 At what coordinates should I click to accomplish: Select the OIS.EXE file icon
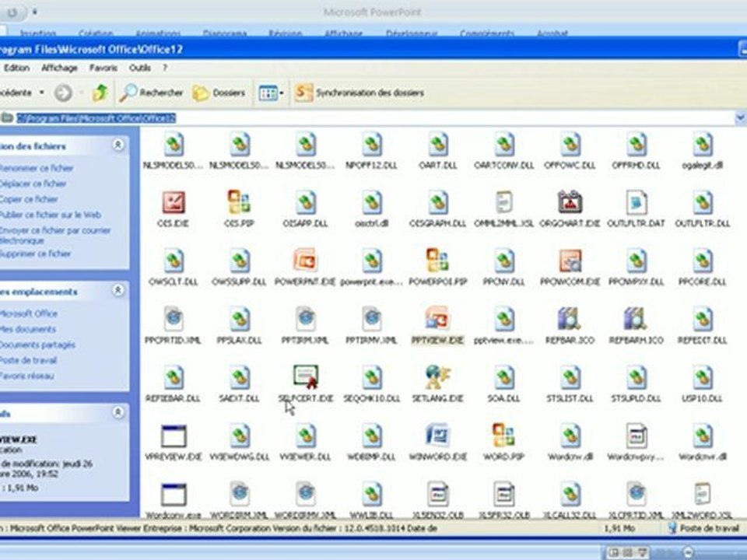(x=173, y=202)
